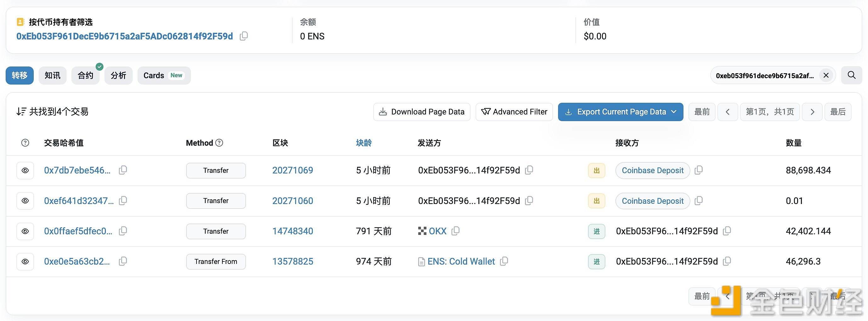Copy Coinbase Deposit address in 88,698.434 row
Screen dimensions: 868x321
[699, 170]
